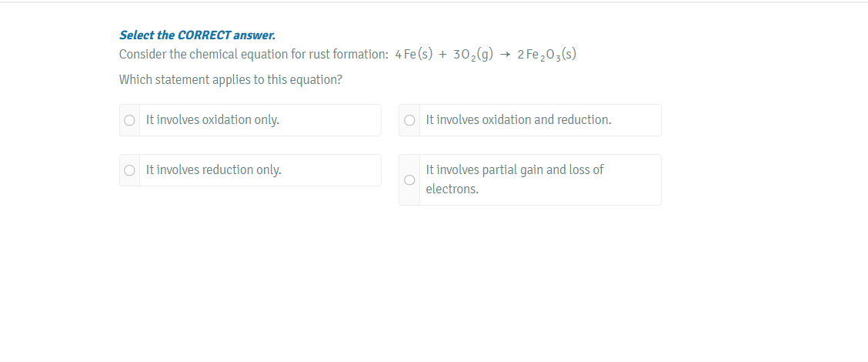The height and width of the screenshot is (362, 868).
Task: Click the "Select the CORRECT answer." heading
Action: point(197,35)
